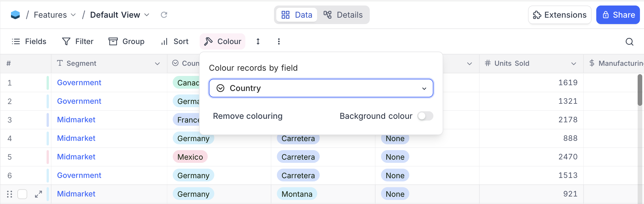Open Government link in row 2
This screenshot has width=644, height=204.
click(79, 101)
